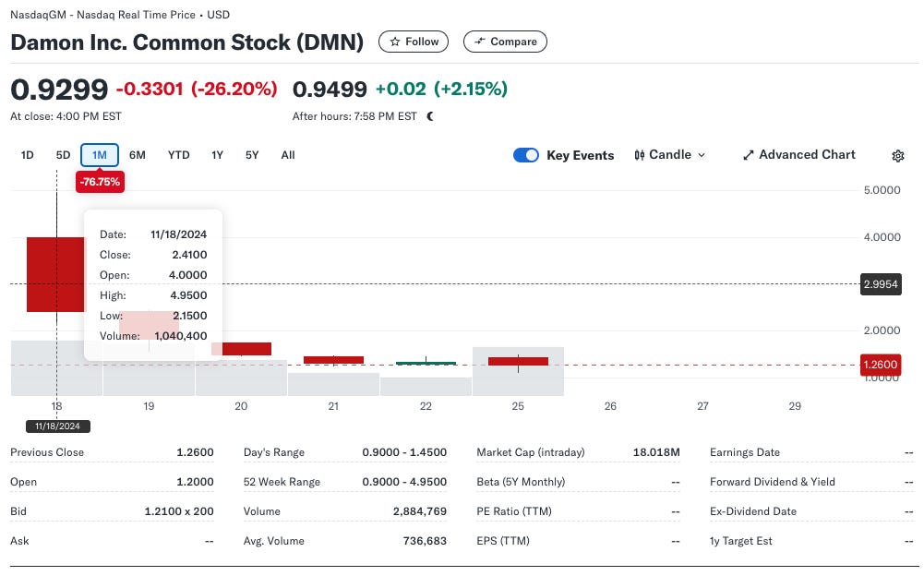Click the Beta (5Y Monthly) label
Viewport: 924px width, 576px height.
click(x=521, y=482)
